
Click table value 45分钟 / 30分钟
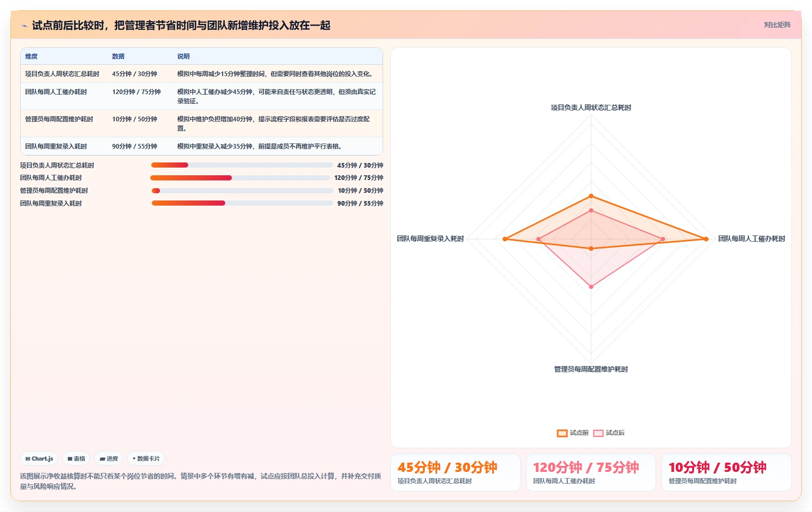135,74
